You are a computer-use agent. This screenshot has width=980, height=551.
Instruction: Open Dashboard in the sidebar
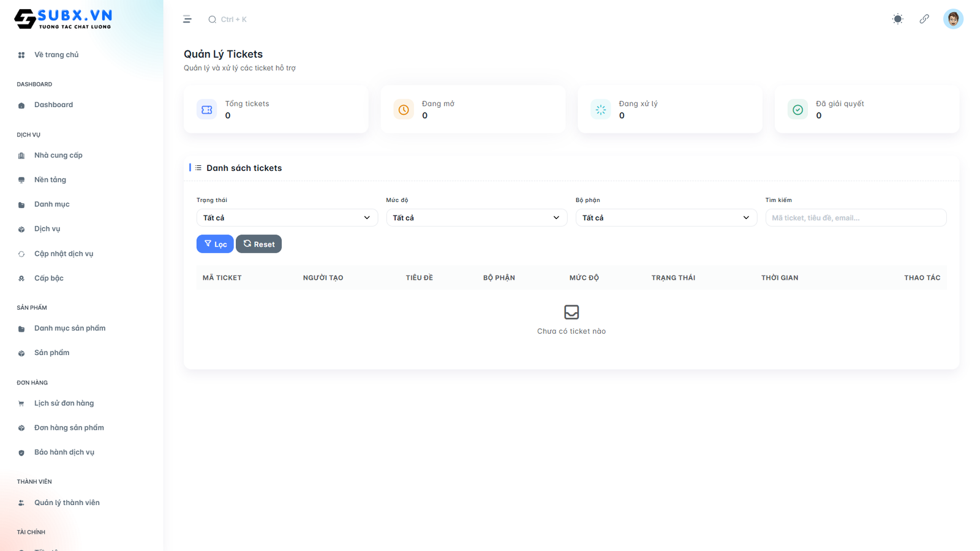(53, 105)
